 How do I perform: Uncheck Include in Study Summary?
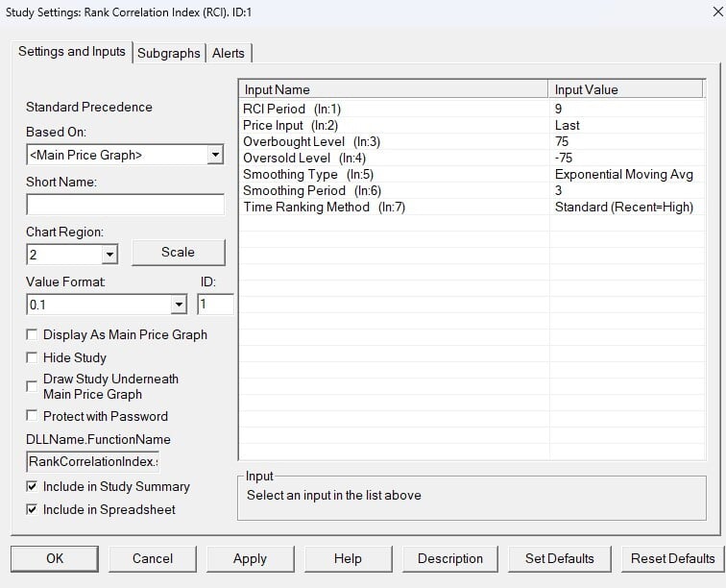[32, 486]
